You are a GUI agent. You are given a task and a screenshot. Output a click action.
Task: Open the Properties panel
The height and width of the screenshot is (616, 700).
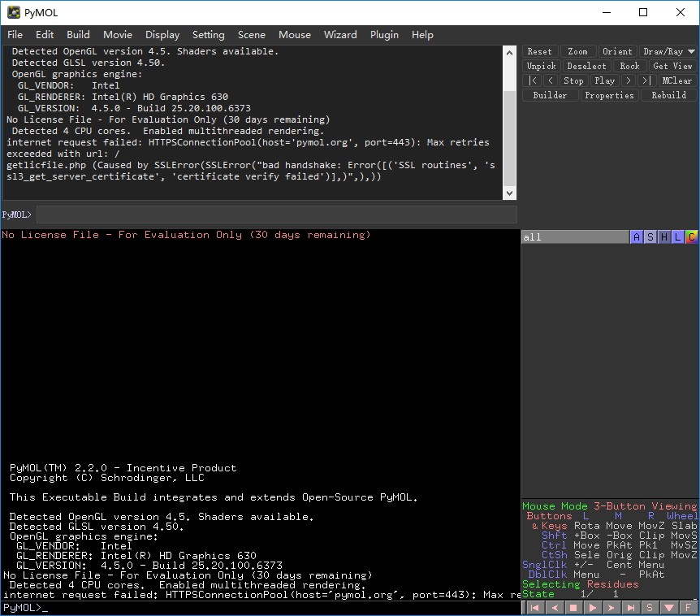point(609,95)
